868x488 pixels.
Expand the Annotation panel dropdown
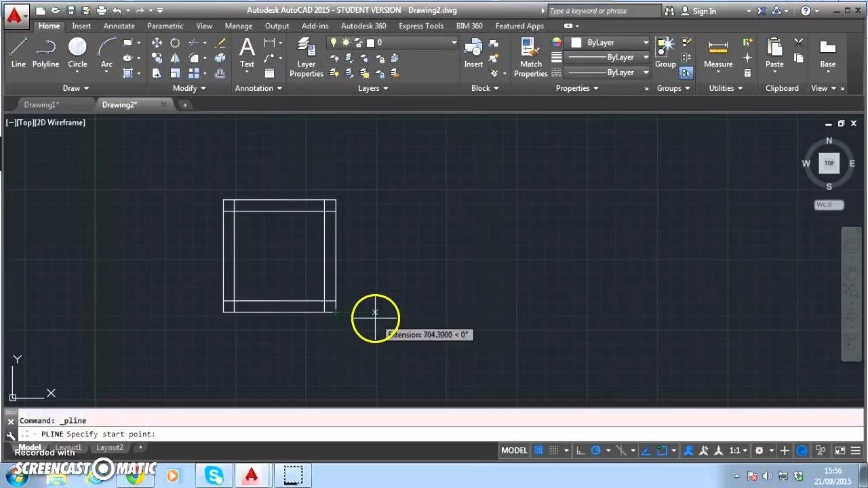click(x=258, y=88)
